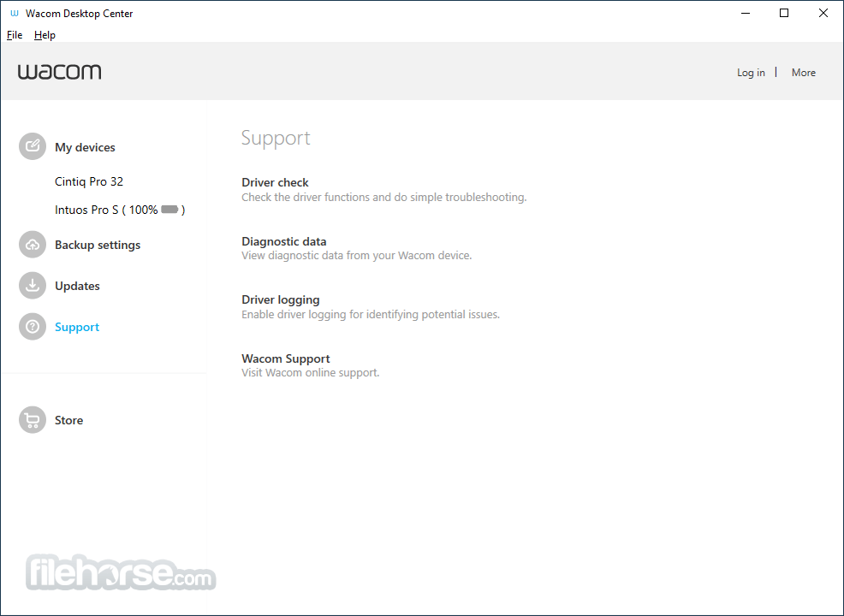Open the Help menu

pyautogui.click(x=45, y=35)
